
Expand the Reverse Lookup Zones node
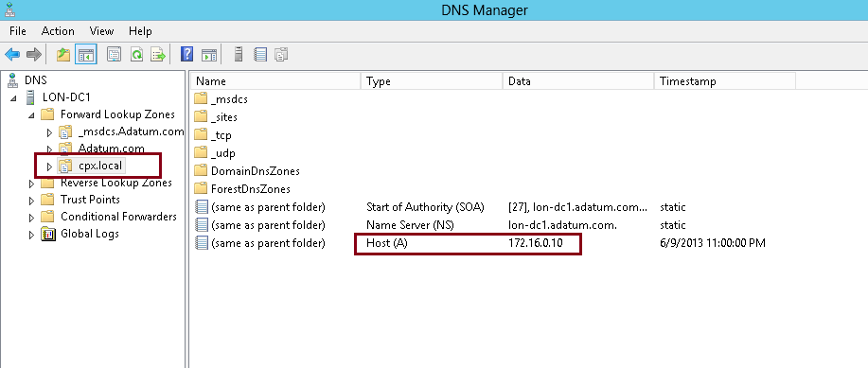(x=31, y=184)
